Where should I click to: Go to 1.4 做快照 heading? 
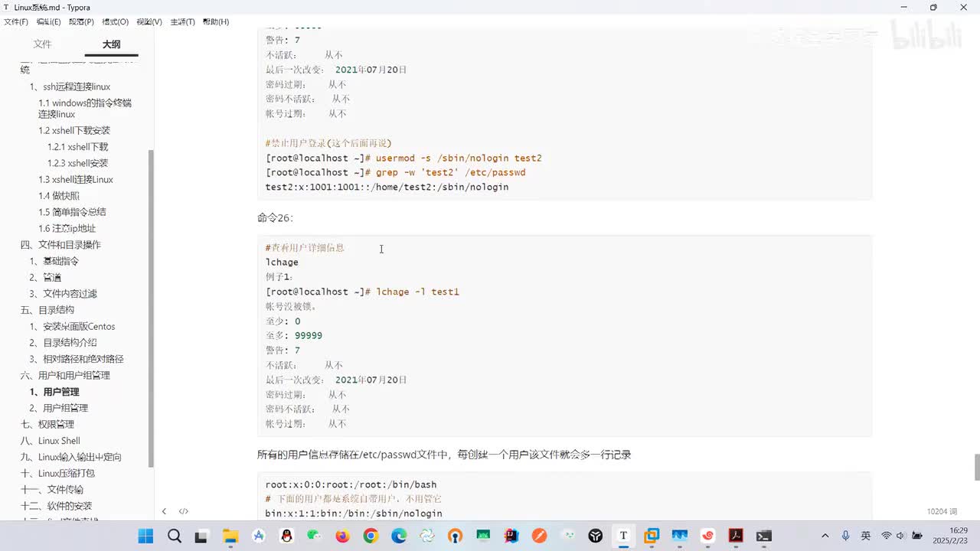point(59,196)
